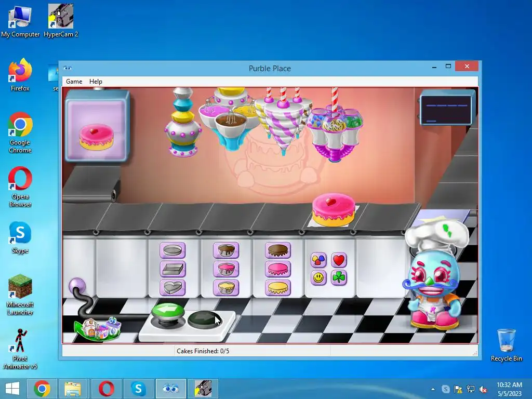Add the smiley face decoration
The image size is (532, 399).
[x=318, y=278]
